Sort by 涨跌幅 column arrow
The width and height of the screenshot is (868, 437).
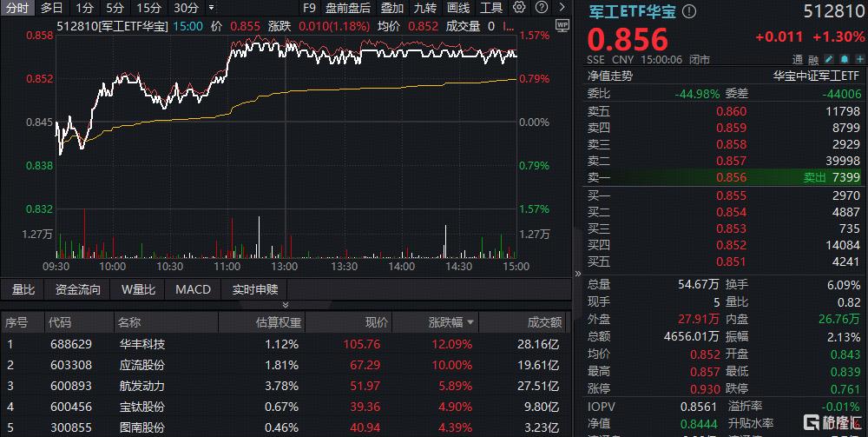(470, 322)
